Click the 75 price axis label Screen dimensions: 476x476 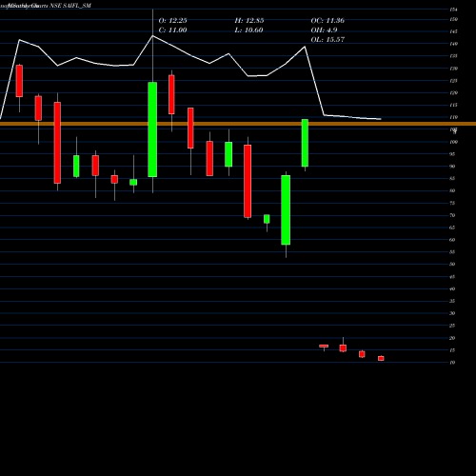pyautogui.click(x=452, y=203)
